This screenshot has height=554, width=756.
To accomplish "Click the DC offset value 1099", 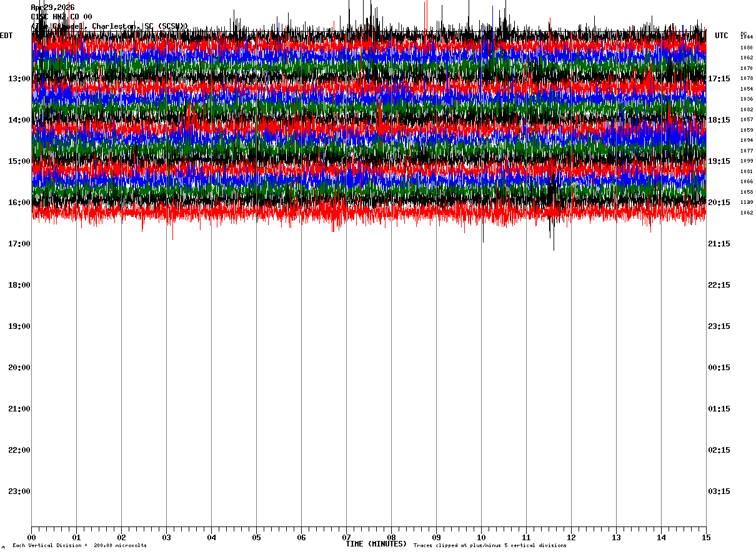I will (x=747, y=161).
